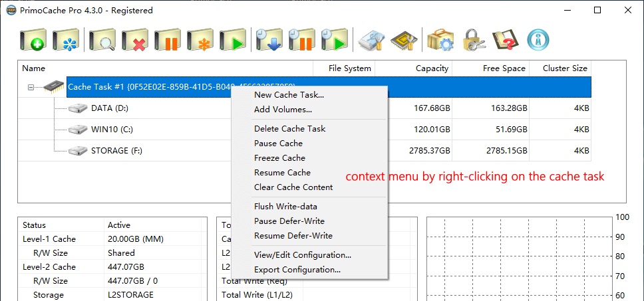Click the Pause Defer-Write clock icon

pyautogui.click(x=301, y=40)
